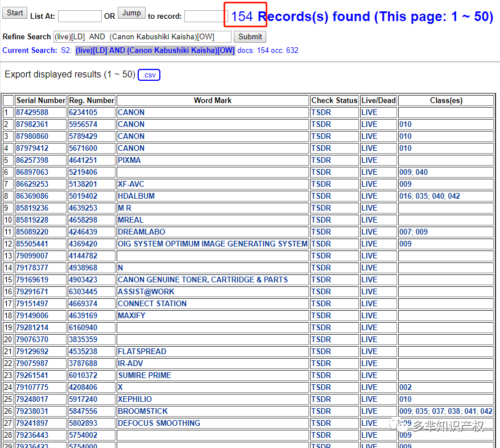This screenshot has width=500, height=448.
Task: Click the 009; 040 classes entry
Action: click(x=414, y=172)
